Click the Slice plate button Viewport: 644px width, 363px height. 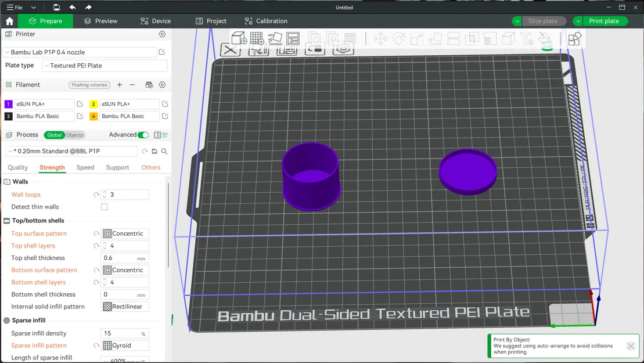coord(542,21)
